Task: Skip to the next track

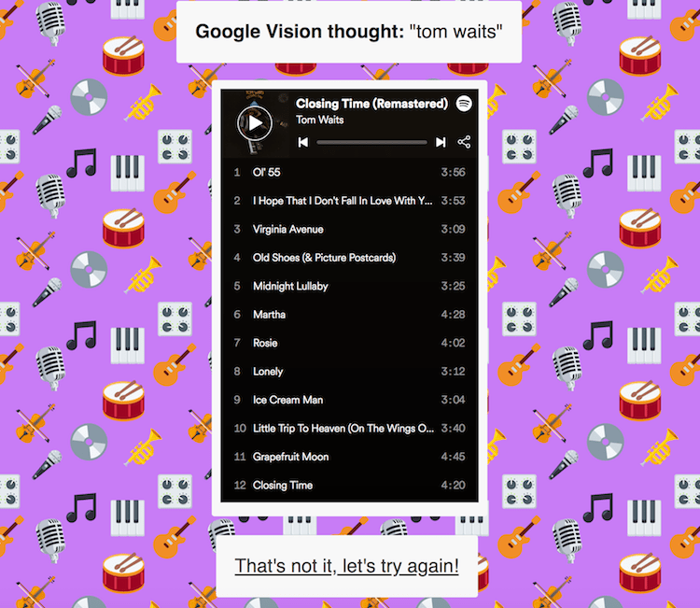Action: pyautogui.click(x=441, y=142)
